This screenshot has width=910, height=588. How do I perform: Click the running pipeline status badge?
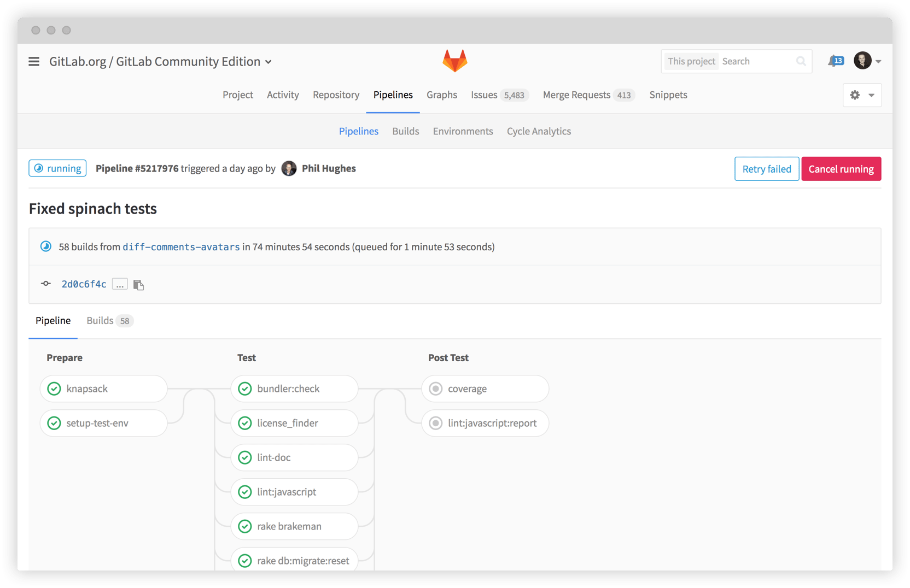[x=57, y=168]
